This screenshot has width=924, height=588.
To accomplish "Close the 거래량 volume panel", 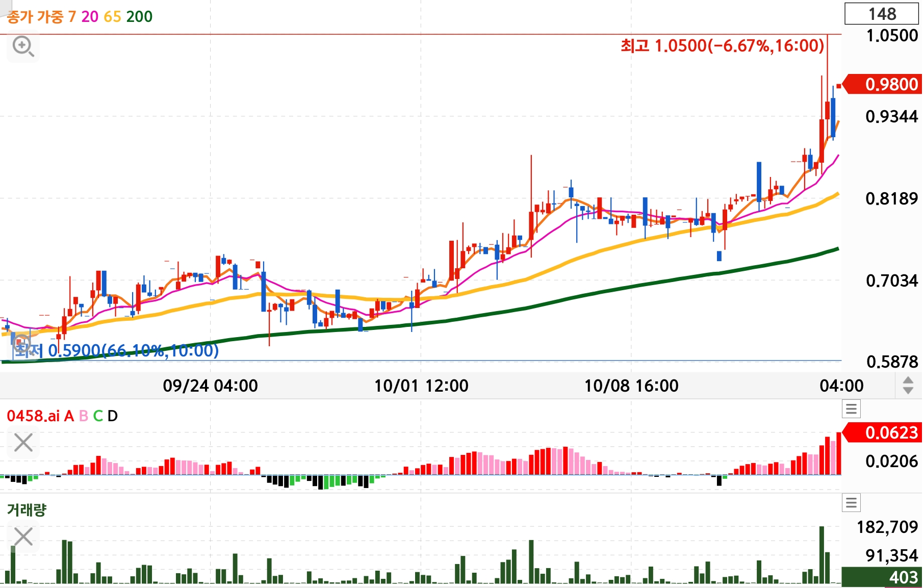I will point(23,536).
